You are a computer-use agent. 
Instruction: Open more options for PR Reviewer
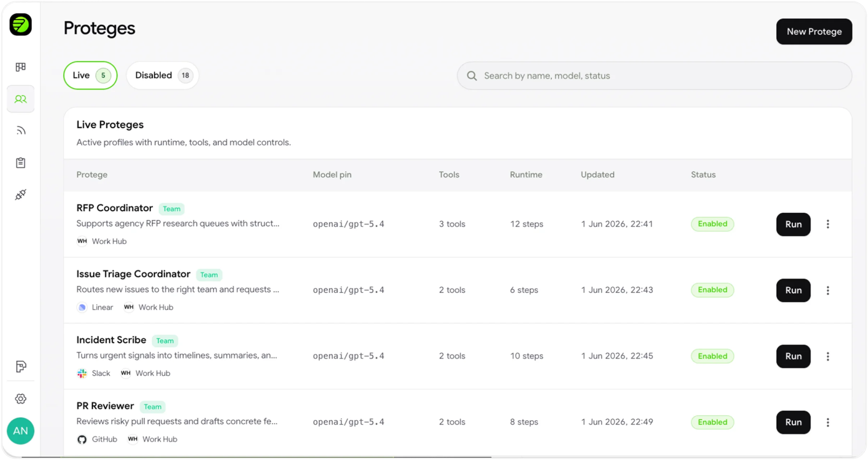(828, 422)
